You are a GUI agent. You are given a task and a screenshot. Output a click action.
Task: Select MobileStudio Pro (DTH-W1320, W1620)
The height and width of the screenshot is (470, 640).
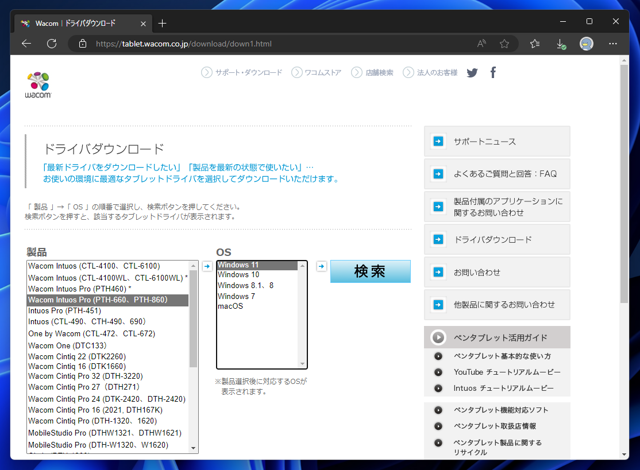[x=107, y=445]
